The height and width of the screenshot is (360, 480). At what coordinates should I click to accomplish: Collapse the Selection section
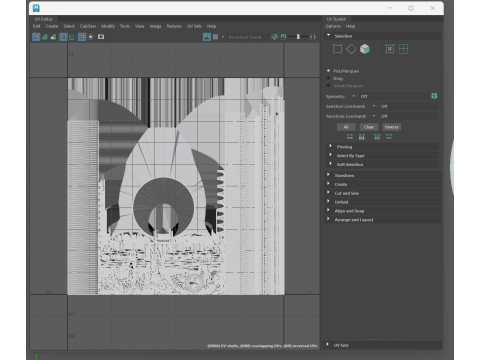(383, 36)
